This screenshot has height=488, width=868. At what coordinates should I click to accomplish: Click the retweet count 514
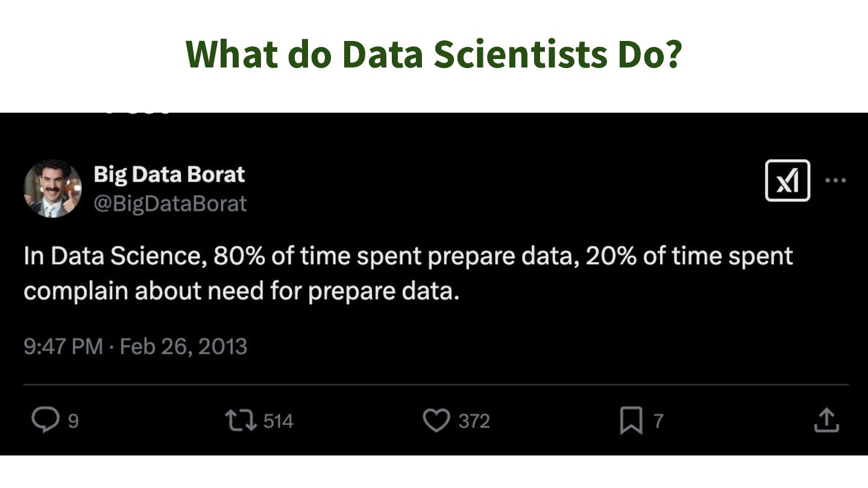[x=278, y=421]
